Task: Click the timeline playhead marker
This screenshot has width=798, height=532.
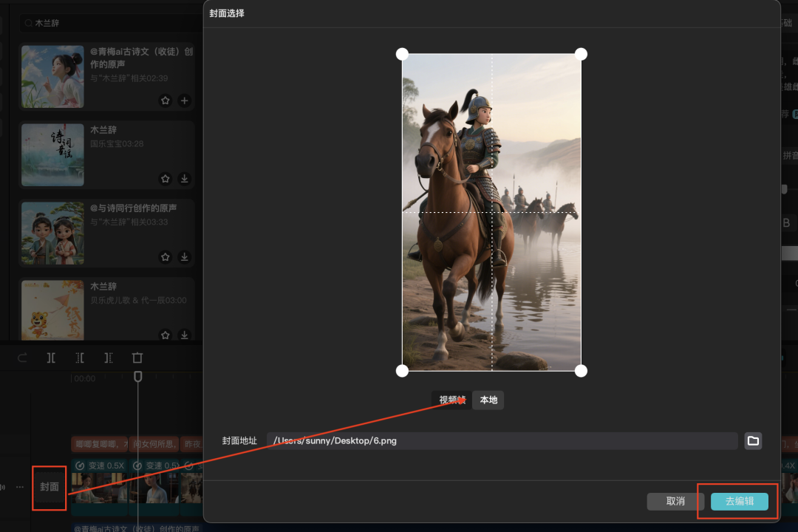Action: [x=137, y=377]
